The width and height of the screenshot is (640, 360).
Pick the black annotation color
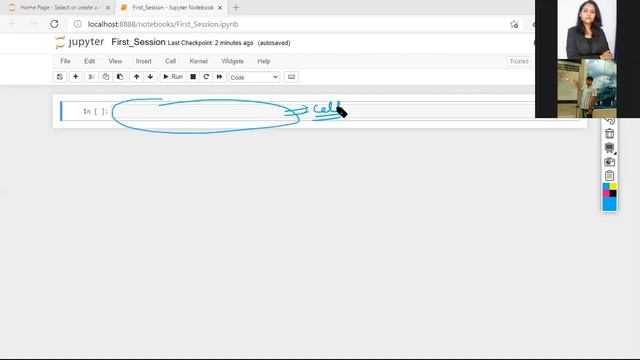pyautogui.click(x=613, y=193)
